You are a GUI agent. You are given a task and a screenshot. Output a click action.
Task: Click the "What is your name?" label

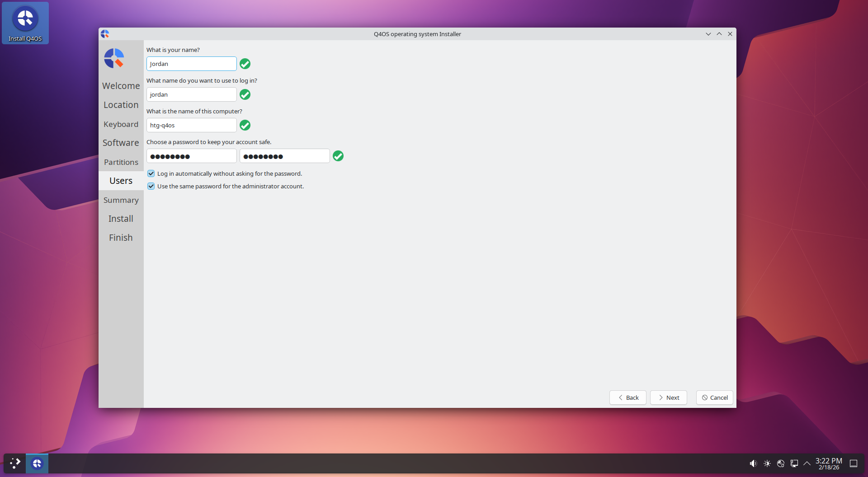(173, 50)
